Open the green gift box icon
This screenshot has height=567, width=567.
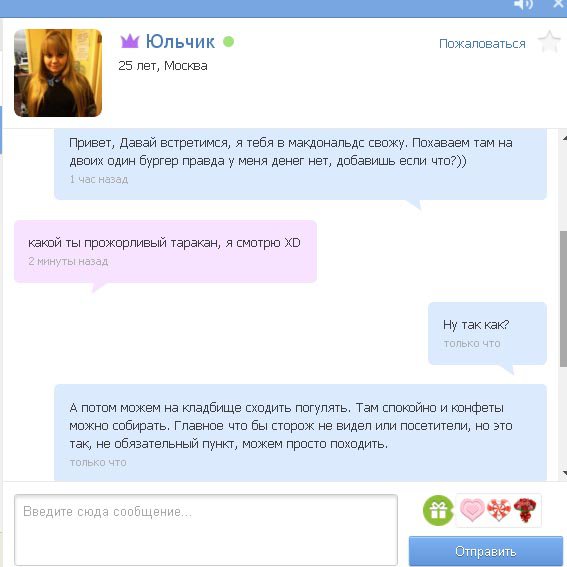tap(438, 510)
